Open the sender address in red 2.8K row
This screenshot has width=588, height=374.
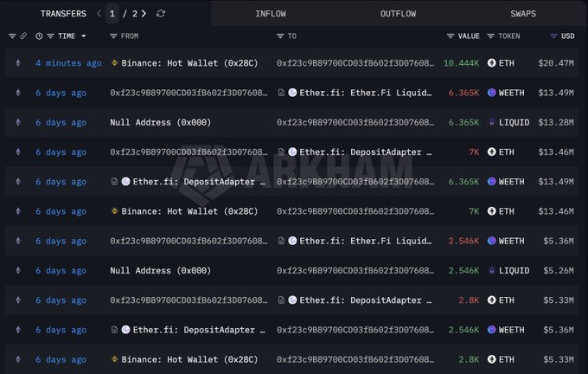click(189, 300)
